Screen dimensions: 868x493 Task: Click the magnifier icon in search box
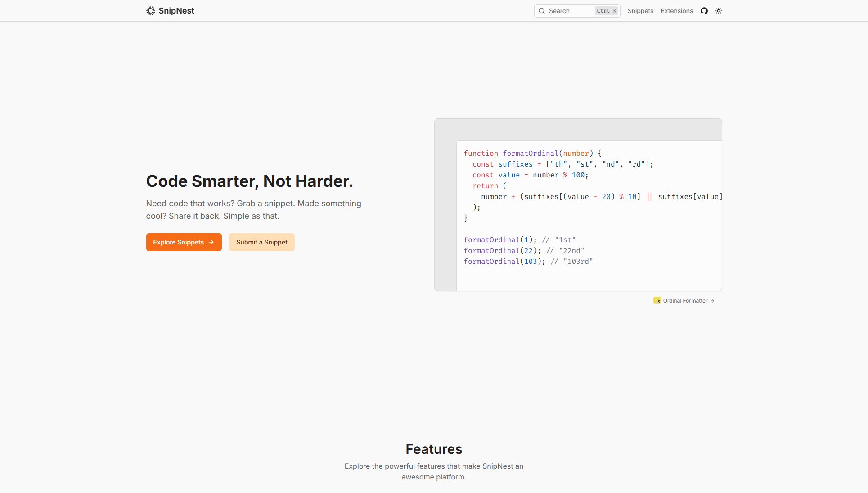[542, 11]
